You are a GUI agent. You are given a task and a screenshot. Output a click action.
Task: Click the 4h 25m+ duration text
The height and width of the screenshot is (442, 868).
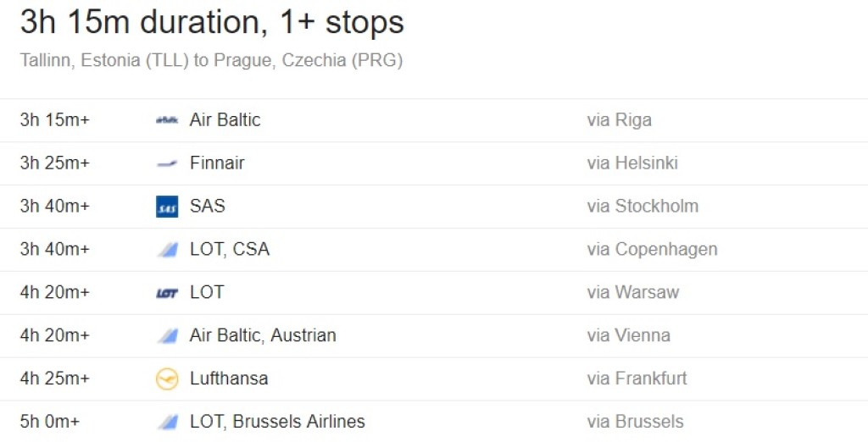(55, 379)
